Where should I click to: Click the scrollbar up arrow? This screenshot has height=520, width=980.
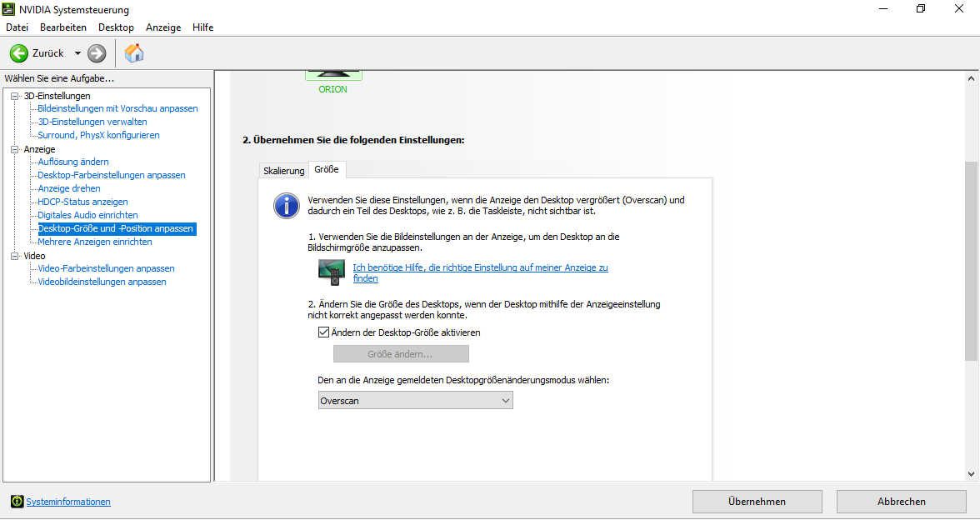pyautogui.click(x=971, y=78)
